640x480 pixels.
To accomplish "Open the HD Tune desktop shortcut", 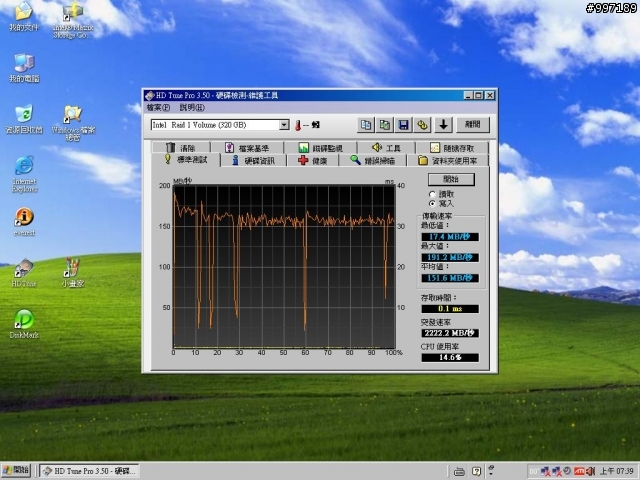I will click(x=24, y=273).
